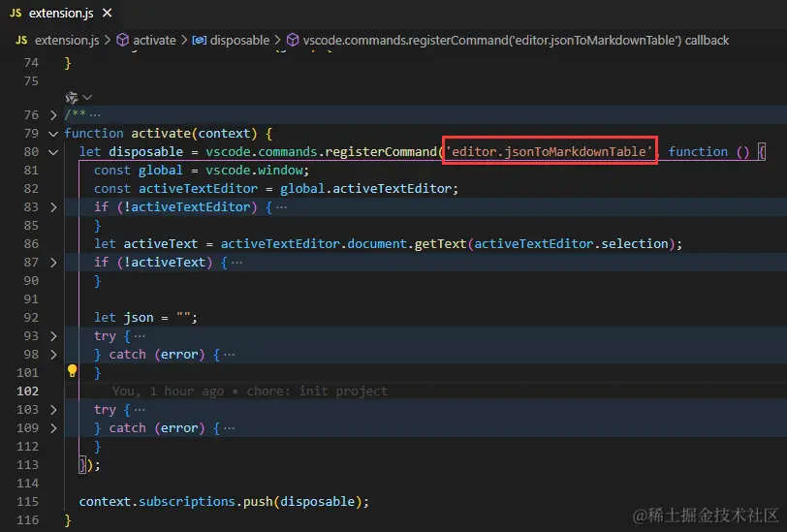This screenshot has height=532, width=787.
Task: Expand the folded catch block on line 109
Action: 53,428
